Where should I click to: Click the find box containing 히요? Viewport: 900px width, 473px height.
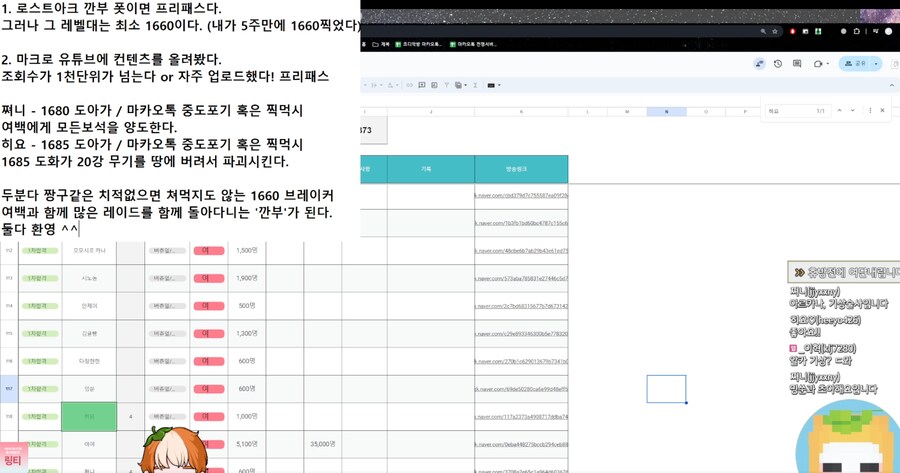pos(798,111)
